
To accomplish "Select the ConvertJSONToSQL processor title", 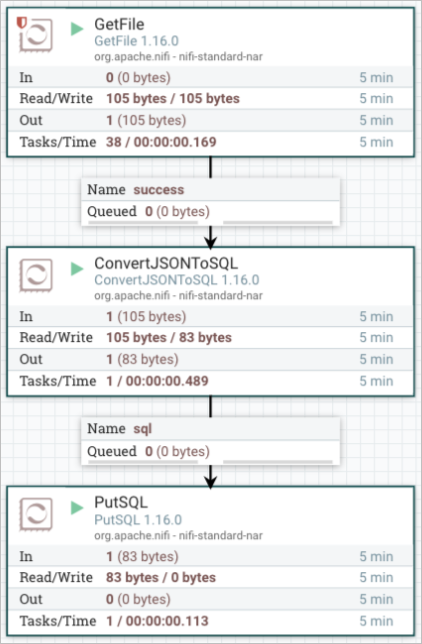I will pyautogui.click(x=166, y=263).
